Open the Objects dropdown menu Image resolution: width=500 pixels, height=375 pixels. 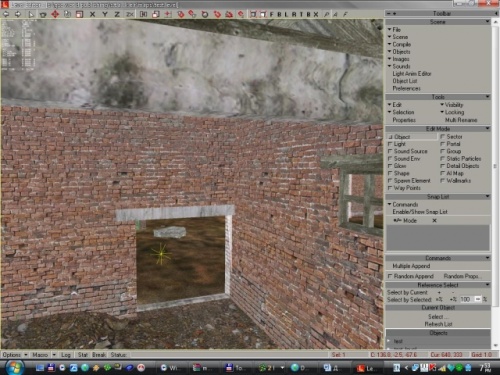pos(399,52)
